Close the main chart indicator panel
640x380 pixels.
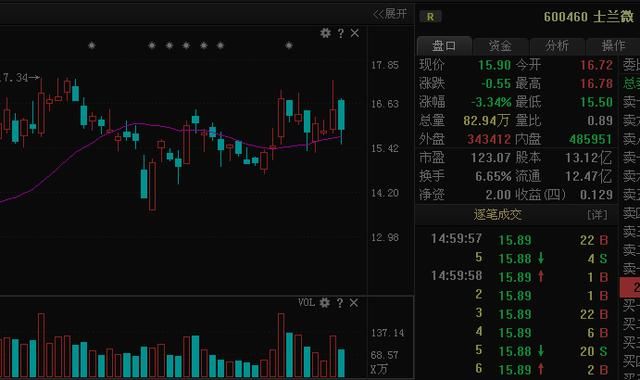point(355,33)
